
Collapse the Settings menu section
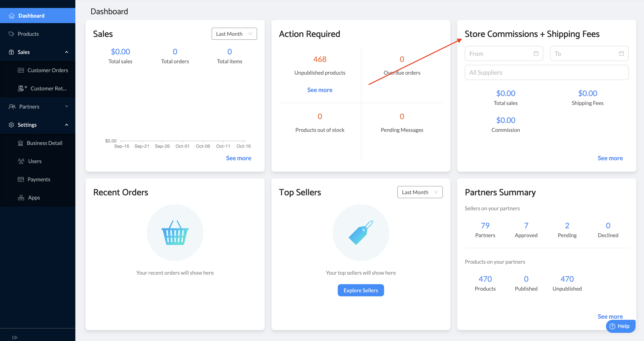pyautogui.click(x=66, y=125)
